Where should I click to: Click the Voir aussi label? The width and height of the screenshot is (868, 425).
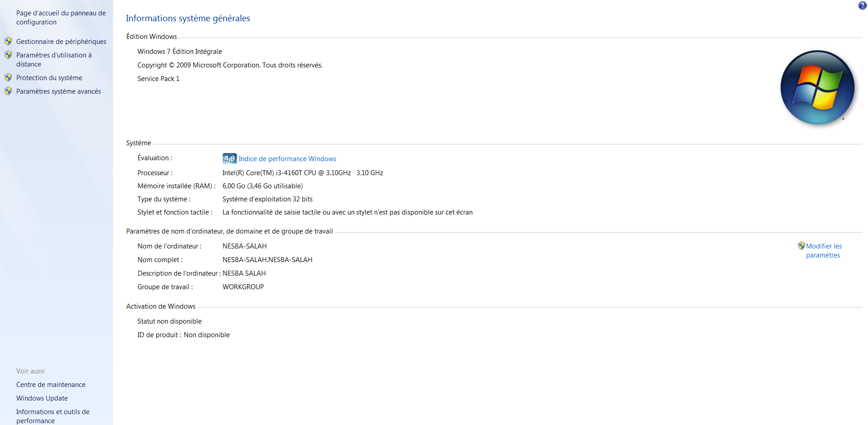(x=30, y=371)
